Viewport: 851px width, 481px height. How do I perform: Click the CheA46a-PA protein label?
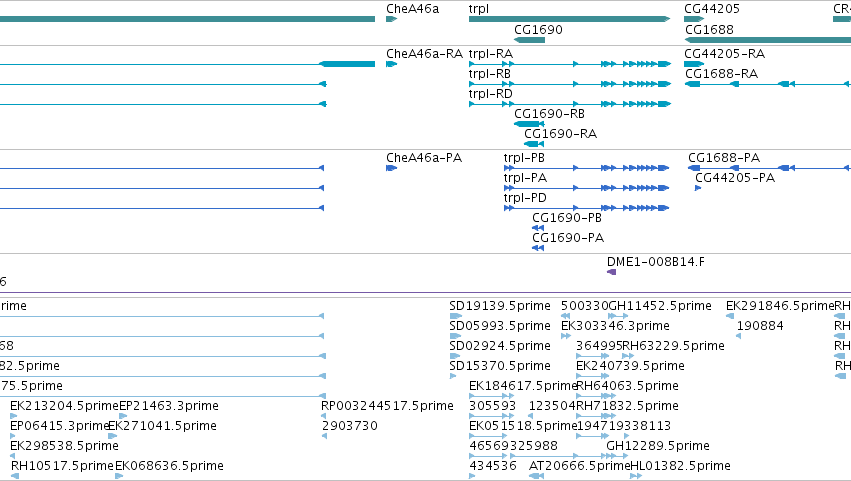424,158
